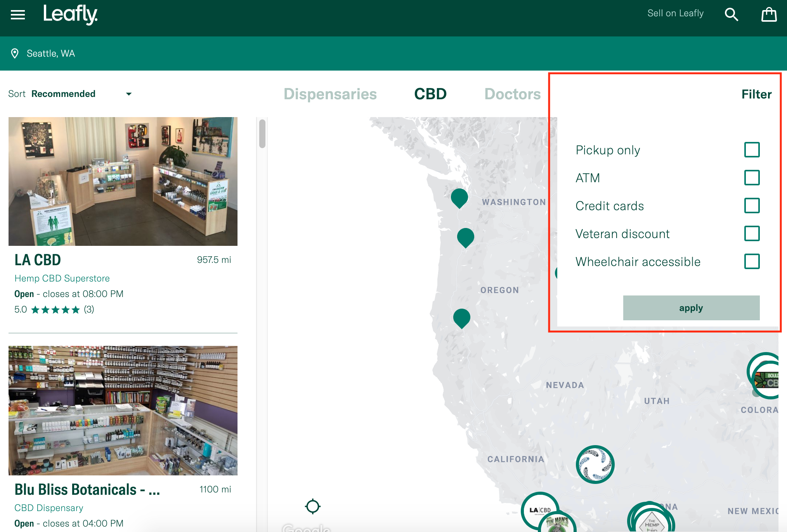
Task: Click the Hemp CBD Superstore label
Action: [62, 278]
